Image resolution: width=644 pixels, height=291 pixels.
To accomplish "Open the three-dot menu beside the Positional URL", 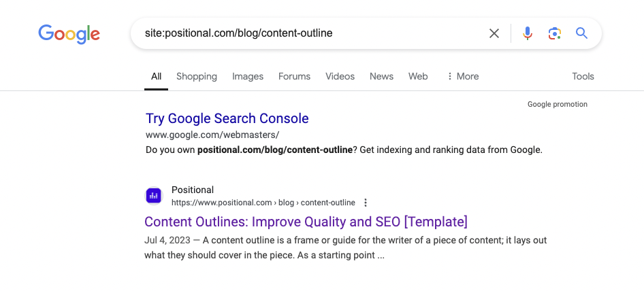I will coord(365,203).
